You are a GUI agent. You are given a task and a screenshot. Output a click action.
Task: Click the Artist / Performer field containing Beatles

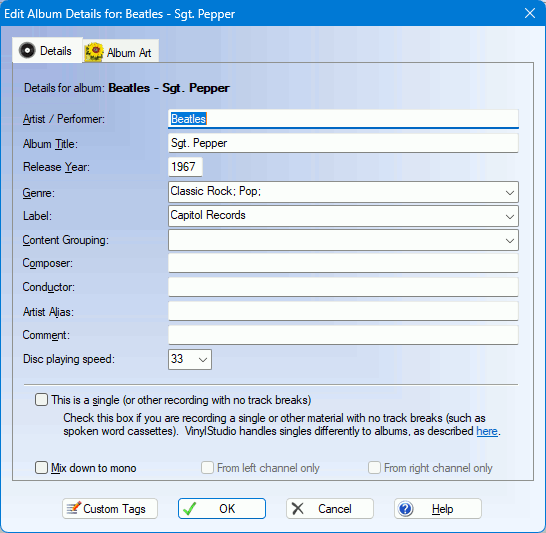(x=343, y=119)
